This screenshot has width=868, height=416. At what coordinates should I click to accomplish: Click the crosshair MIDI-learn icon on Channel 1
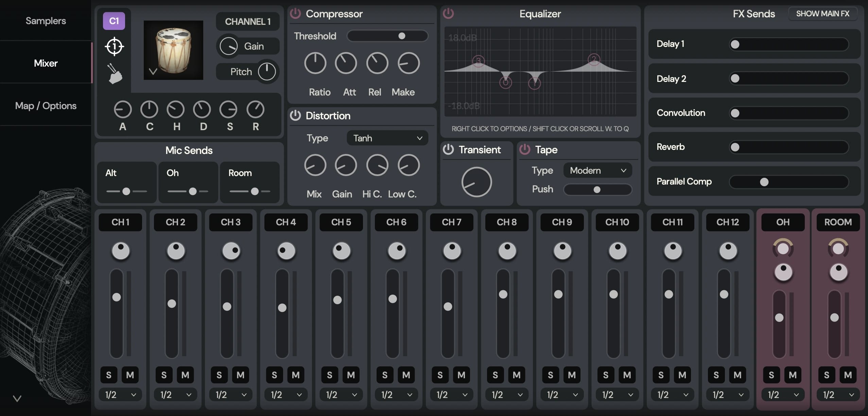point(114,47)
